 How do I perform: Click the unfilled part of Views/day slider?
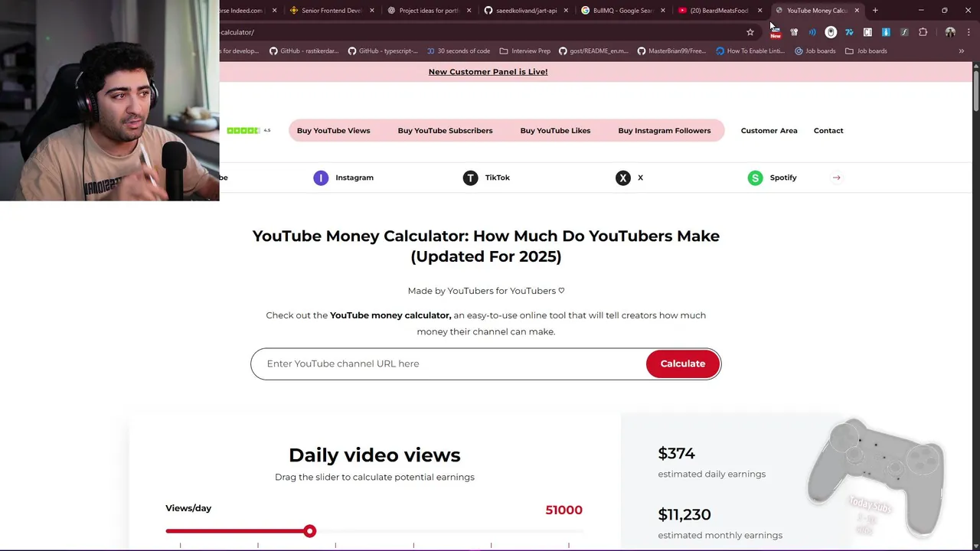[x=449, y=531]
